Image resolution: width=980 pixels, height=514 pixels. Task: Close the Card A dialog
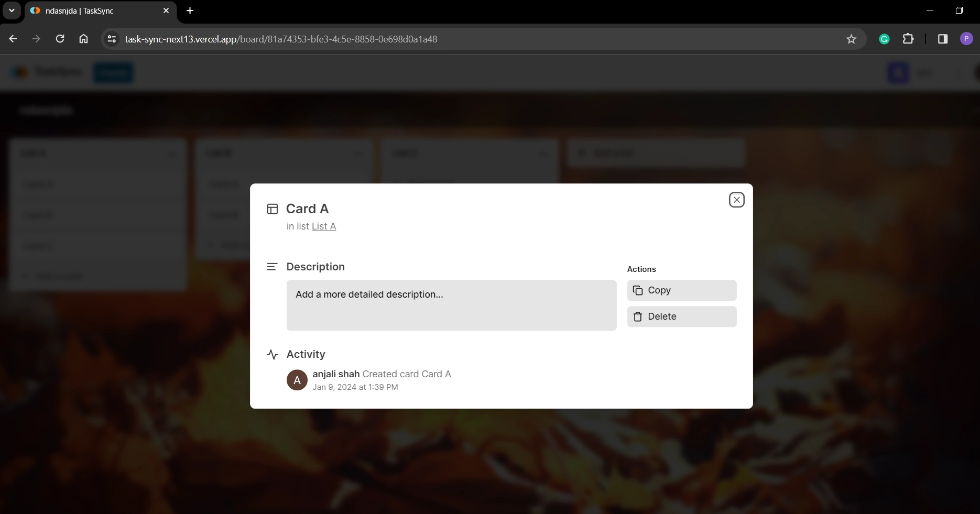point(736,200)
